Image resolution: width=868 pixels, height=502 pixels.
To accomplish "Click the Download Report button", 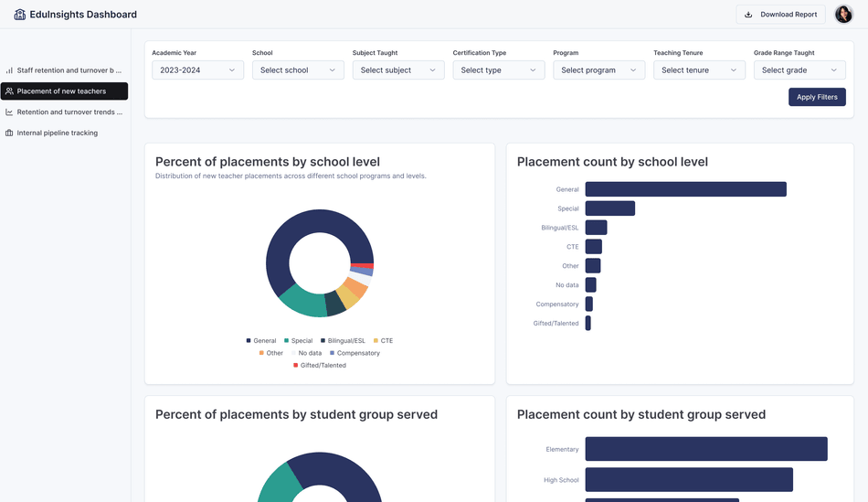I will [x=780, y=15].
